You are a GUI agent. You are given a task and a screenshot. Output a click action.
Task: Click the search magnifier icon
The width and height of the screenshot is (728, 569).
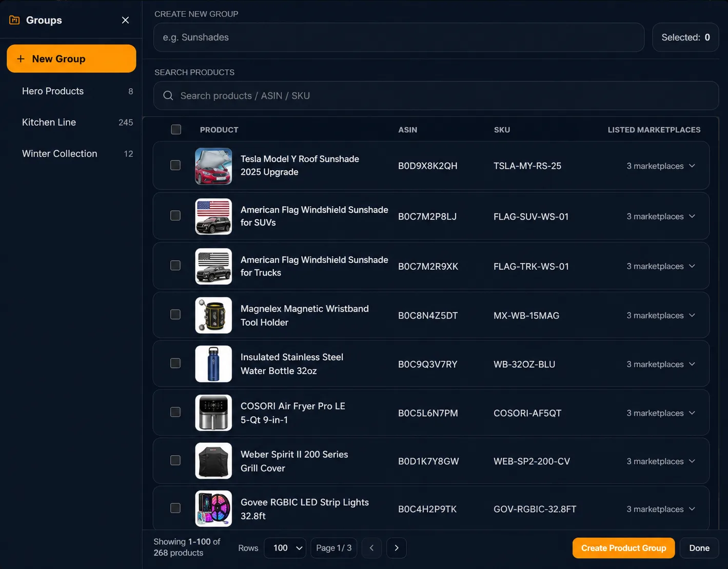pos(168,95)
